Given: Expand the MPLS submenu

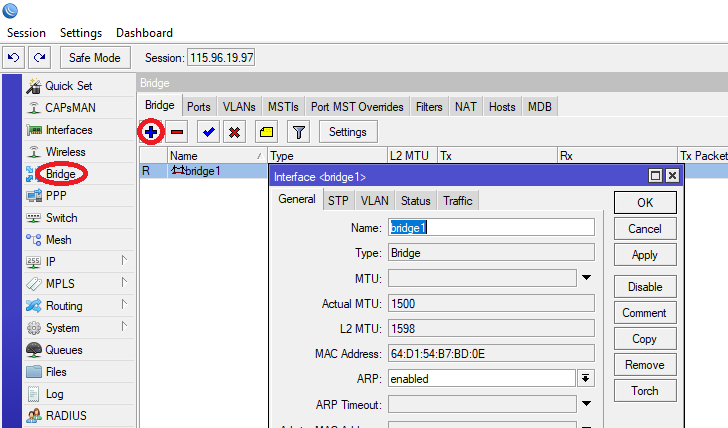Looking at the screenshot, I should (x=124, y=282).
